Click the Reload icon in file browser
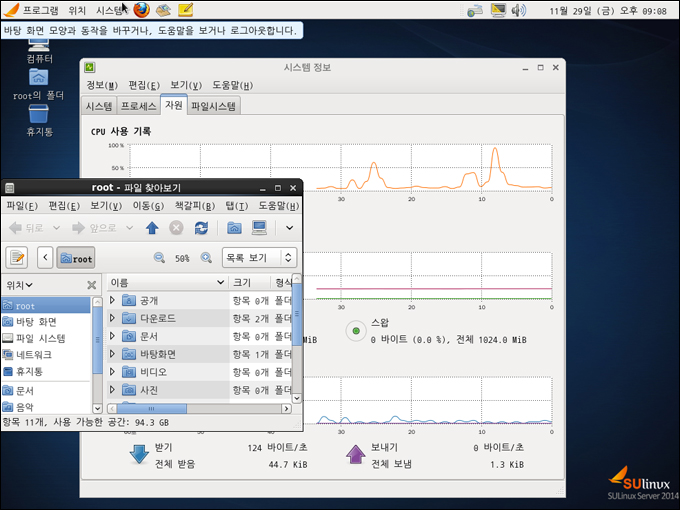The height and width of the screenshot is (510, 680). [x=201, y=228]
